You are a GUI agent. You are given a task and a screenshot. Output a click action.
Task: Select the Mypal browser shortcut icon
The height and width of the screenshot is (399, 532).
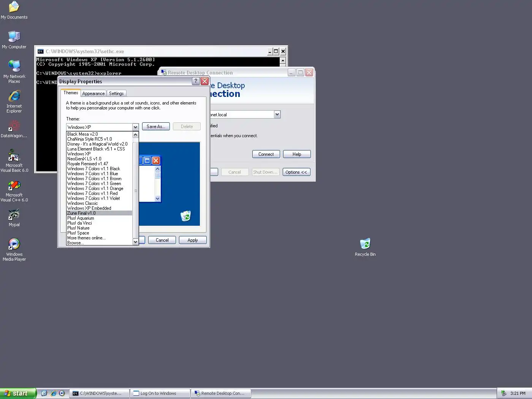click(14, 218)
